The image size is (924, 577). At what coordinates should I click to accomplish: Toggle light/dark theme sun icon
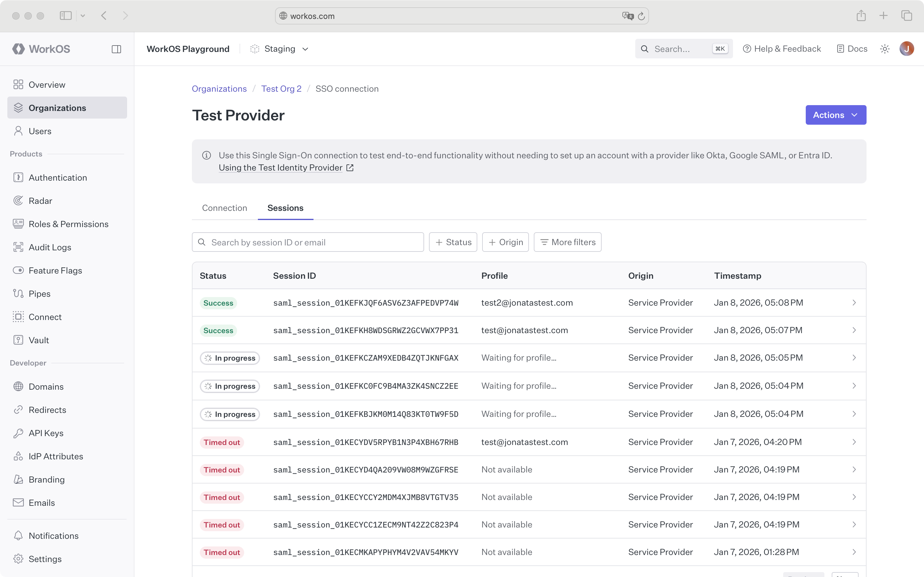pyautogui.click(x=885, y=49)
